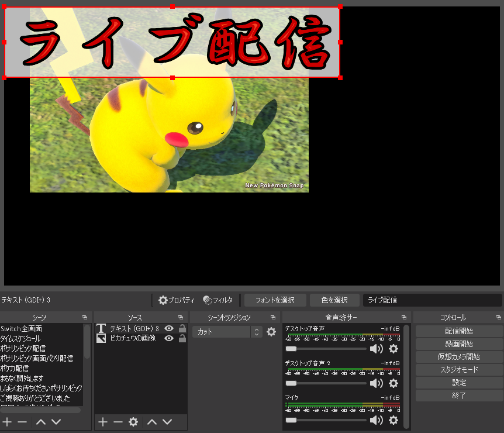This screenshot has height=433, width=504.
Task: Click the scene list vertical scrollbar
Action: (x=87, y=342)
